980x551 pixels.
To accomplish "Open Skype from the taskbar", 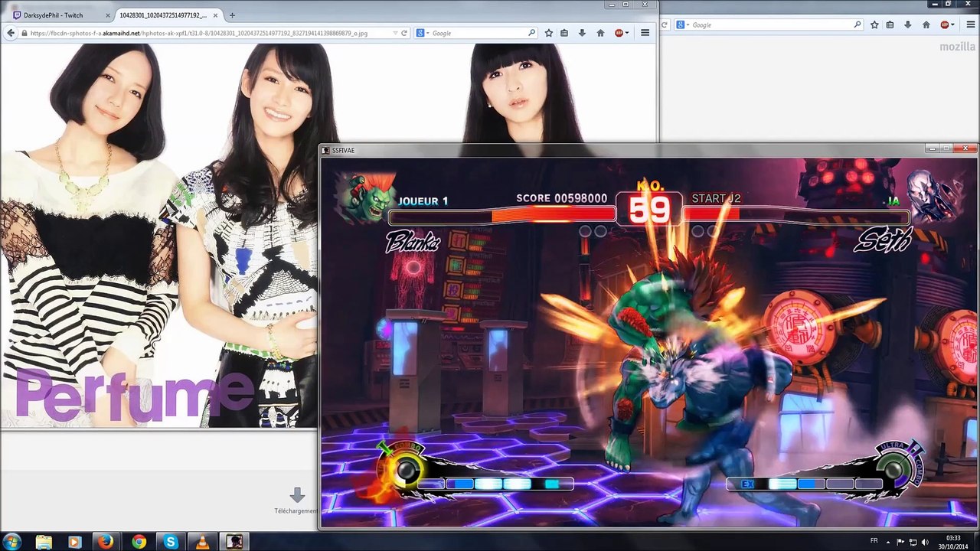I will 170,542.
